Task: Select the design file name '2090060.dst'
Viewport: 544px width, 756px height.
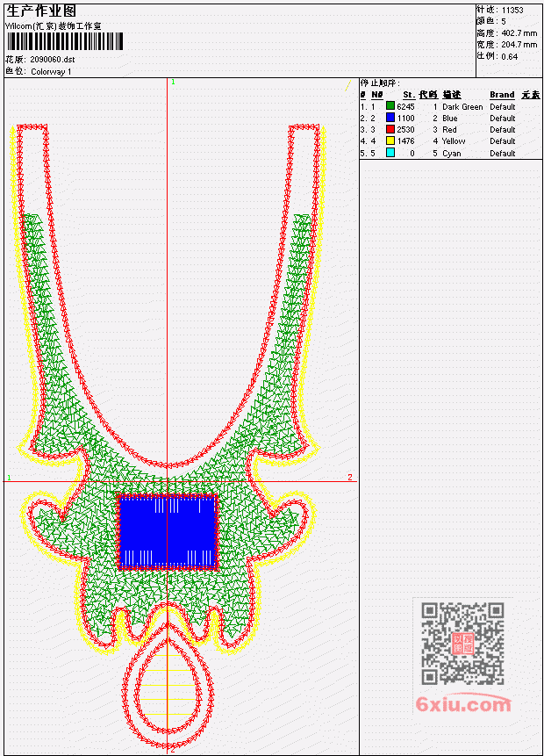Action: 52,60
